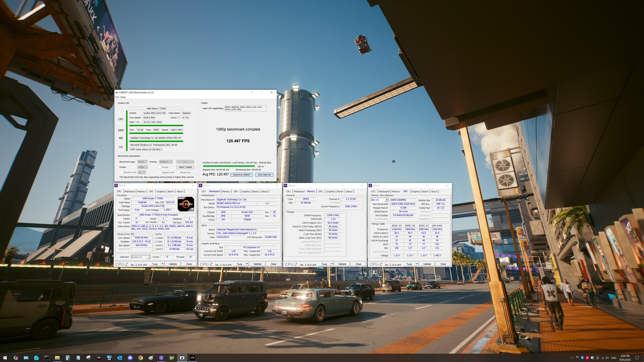Open the Preset 1080p dropdown
The height and width of the screenshot is (362, 644).
point(143,167)
